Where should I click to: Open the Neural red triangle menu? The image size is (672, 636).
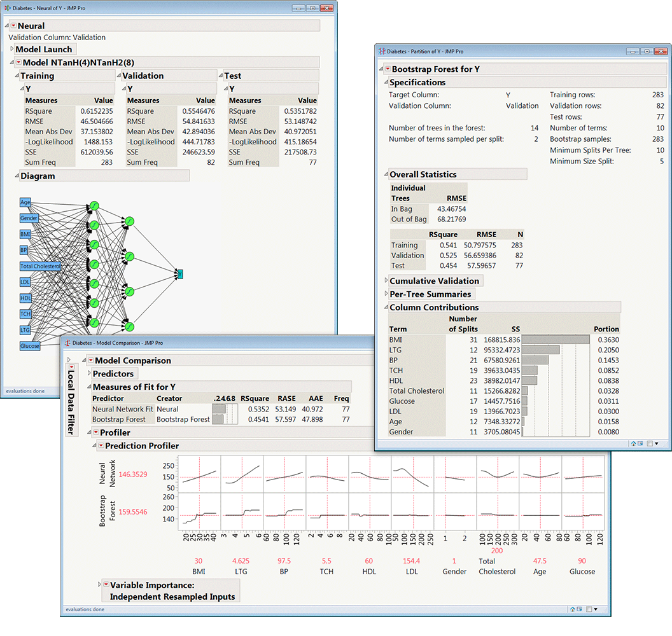(x=14, y=25)
